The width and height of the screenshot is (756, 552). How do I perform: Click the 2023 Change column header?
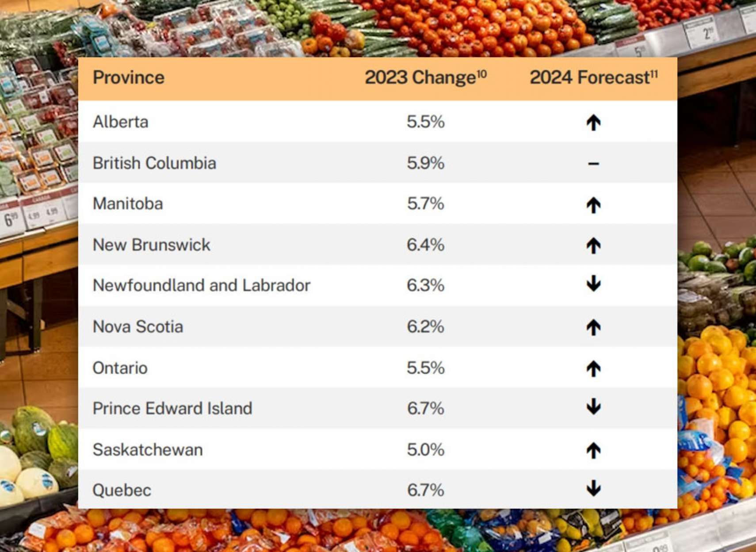420,78
